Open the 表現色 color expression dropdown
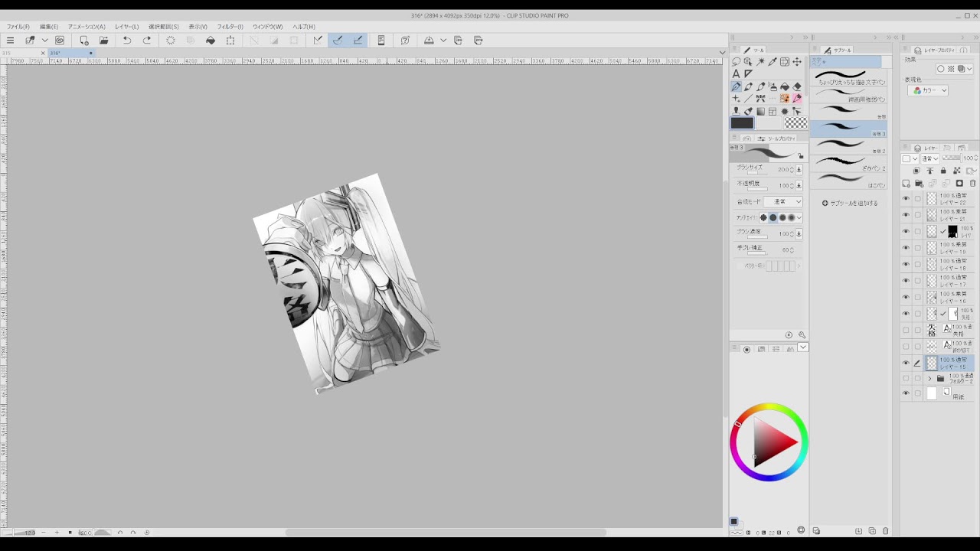This screenshot has width=980, height=551. point(928,90)
